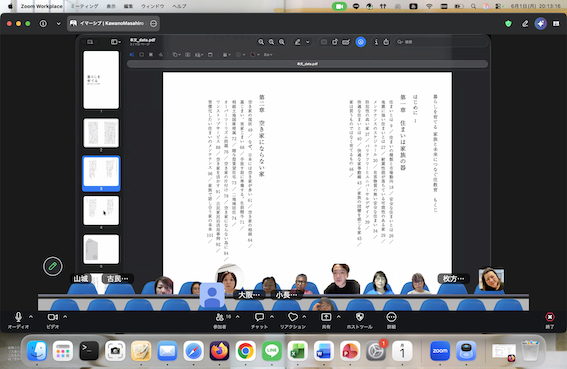Click the first zoom magnifier icon in Preview
Image resolution: width=567 pixels, height=369 pixels.
pyautogui.click(x=261, y=42)
